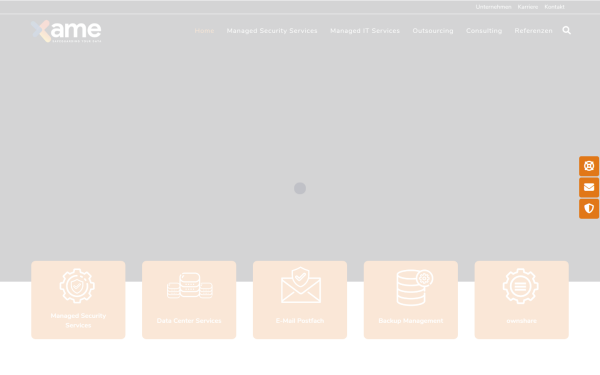Open the Consulting menu item
Viewport: 600px width, 375px height.
point(484,31)
